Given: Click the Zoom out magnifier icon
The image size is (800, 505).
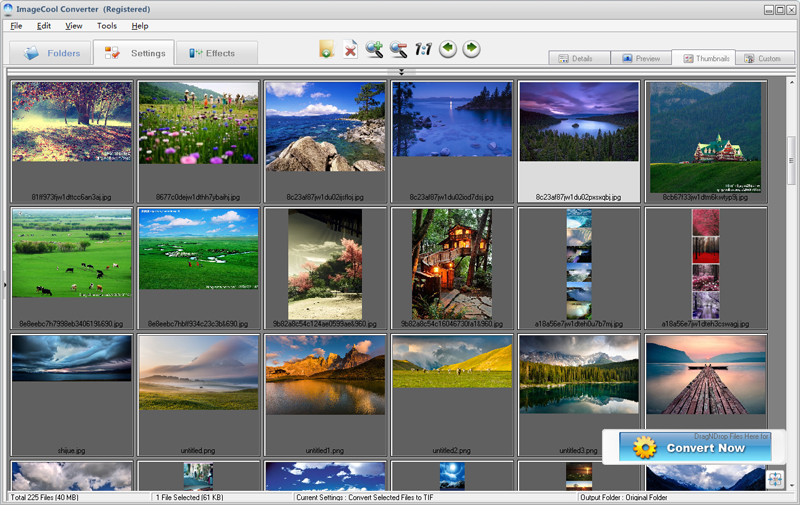Looking at the screenshot, I should coord(398,49).
